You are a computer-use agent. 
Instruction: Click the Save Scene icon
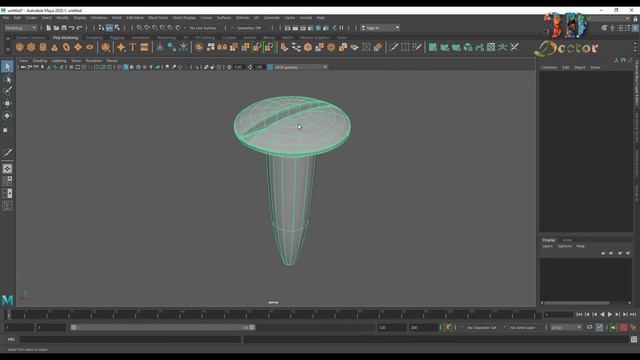pos(64,28)
